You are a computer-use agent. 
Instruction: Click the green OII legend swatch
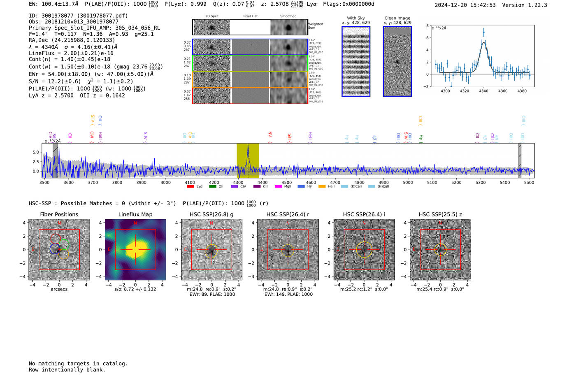(x=212, y=186)
